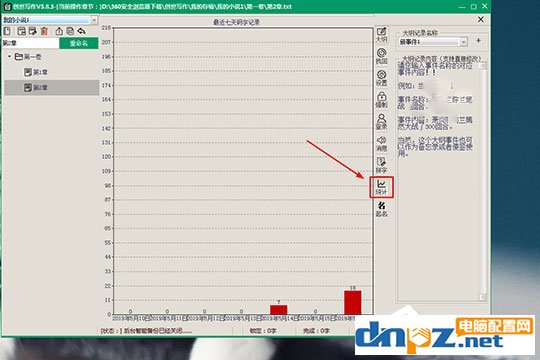The image size is (540, 360).
Task: Open the 统计 statistics chart icon
Action: [x=381, y=187]
